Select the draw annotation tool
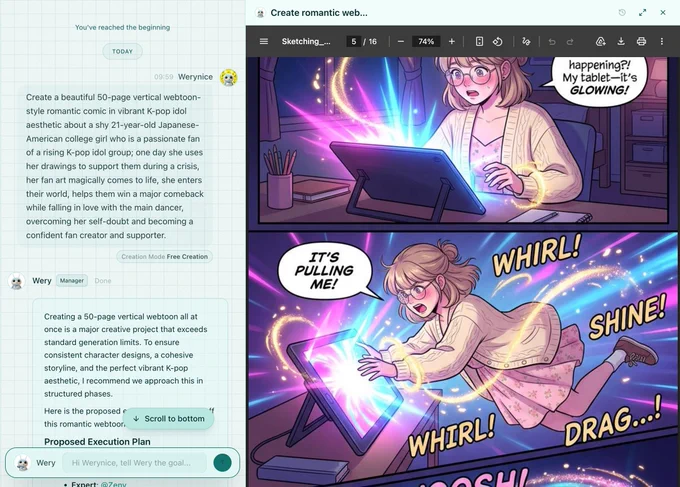Screen dimensions: 680x487 pos(526,41)
